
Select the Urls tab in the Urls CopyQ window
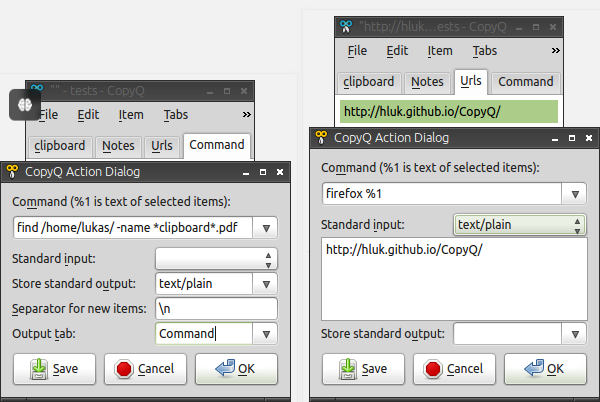(471, 81)
